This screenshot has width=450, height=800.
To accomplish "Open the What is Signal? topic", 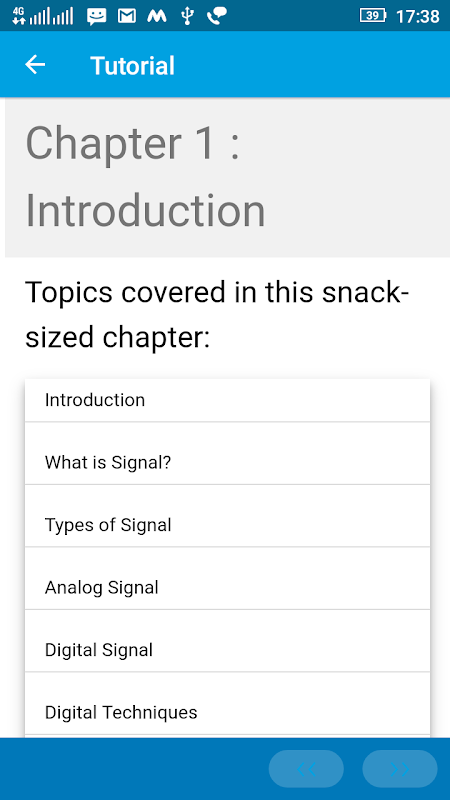I will (x=228, y=453).
